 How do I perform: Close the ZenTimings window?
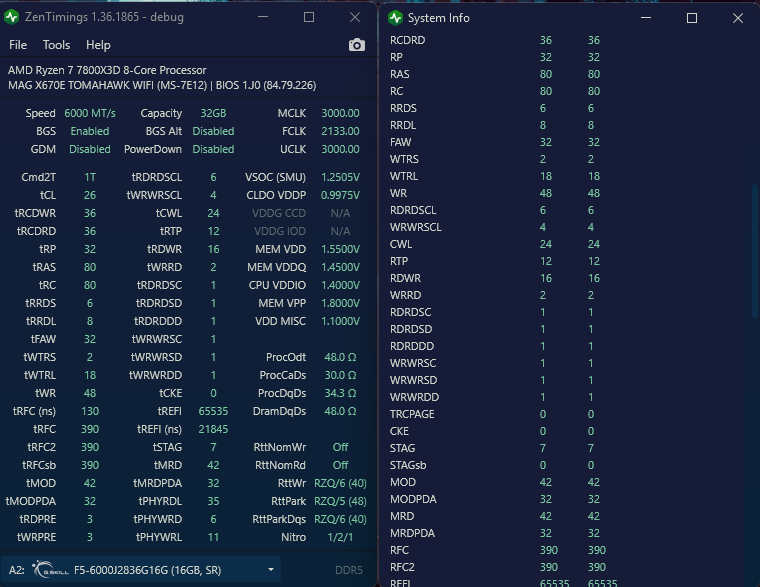(x=355, y=17)
